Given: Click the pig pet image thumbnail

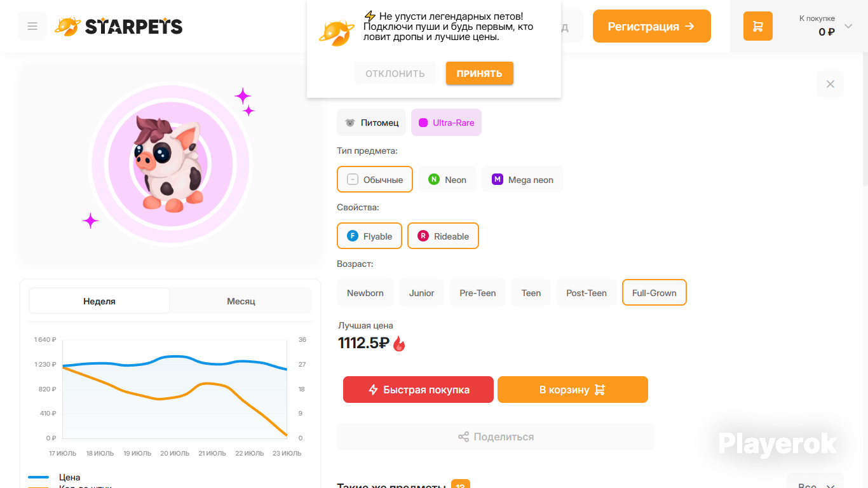Looking at the screenshot, I should coord(170,165).
